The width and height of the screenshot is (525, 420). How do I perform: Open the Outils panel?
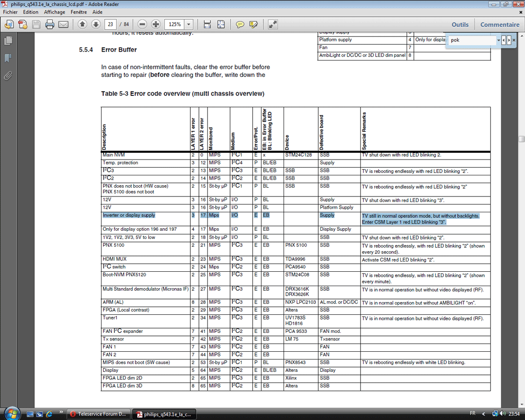click(460, 25)
